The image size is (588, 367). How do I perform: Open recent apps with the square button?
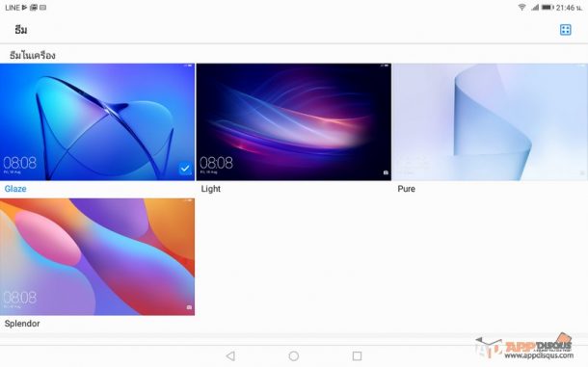click(x=357, y=355)
